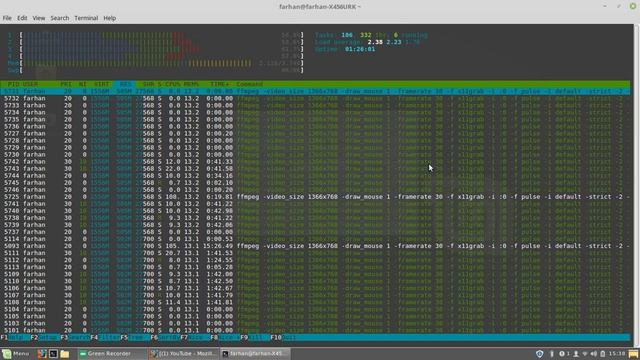Screen dimensions: 640x360
Task: Open the Mint Menu button
Action: 16,353
